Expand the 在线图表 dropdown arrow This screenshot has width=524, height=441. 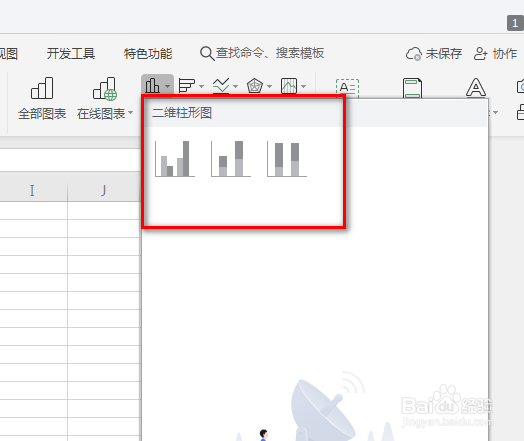(130, 113)
